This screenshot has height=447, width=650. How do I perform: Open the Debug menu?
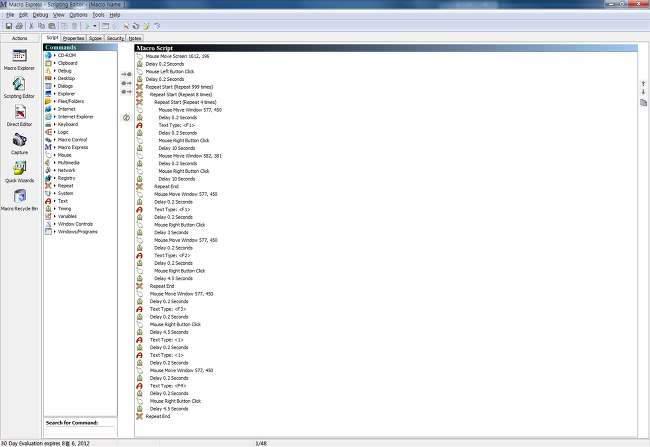pos(40,15)
